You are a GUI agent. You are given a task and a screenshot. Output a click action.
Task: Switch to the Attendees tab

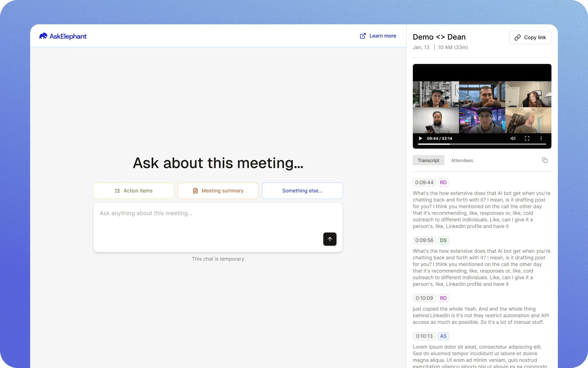tap(462, 160)
